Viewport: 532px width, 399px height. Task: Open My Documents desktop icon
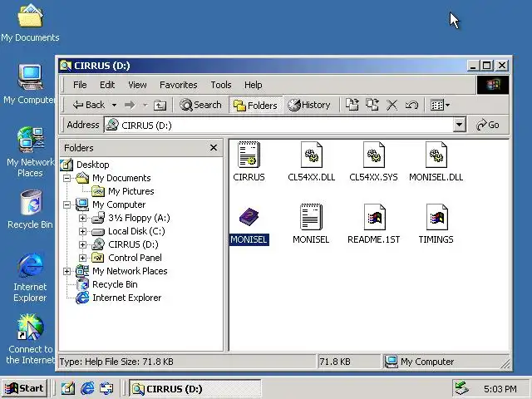tap(30, 22)
